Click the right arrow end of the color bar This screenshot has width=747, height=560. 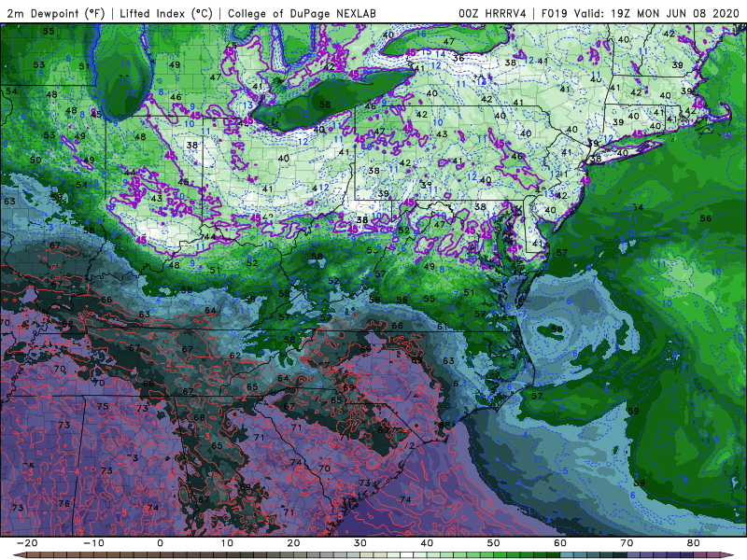[x=728, y=555]
